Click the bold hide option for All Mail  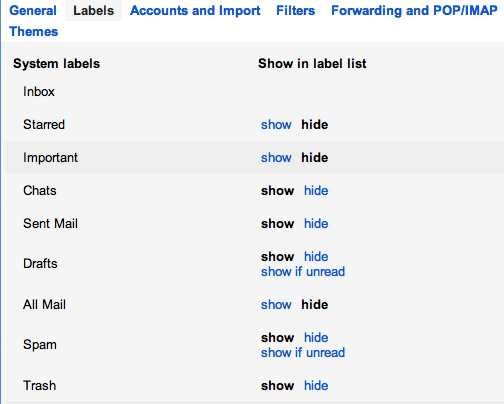point(315,305)
